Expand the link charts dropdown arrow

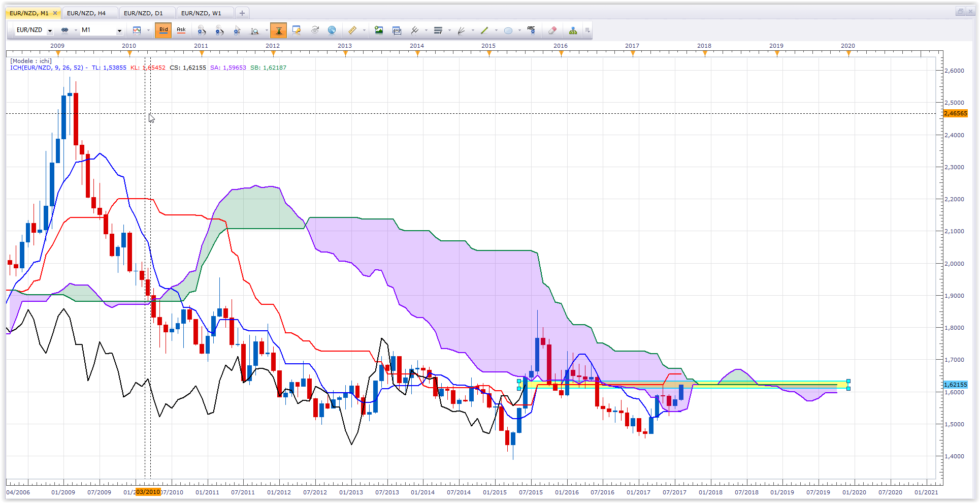pos(76,30)
